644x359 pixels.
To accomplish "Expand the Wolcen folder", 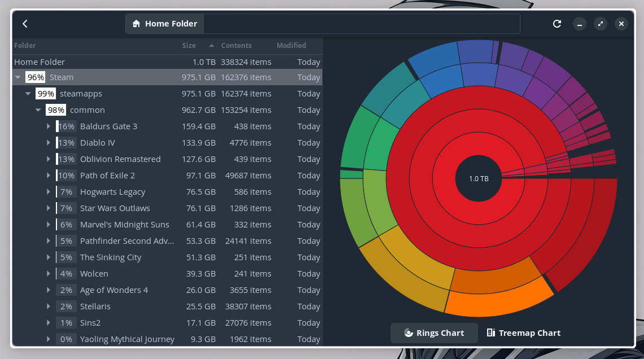I will [49, 274].
